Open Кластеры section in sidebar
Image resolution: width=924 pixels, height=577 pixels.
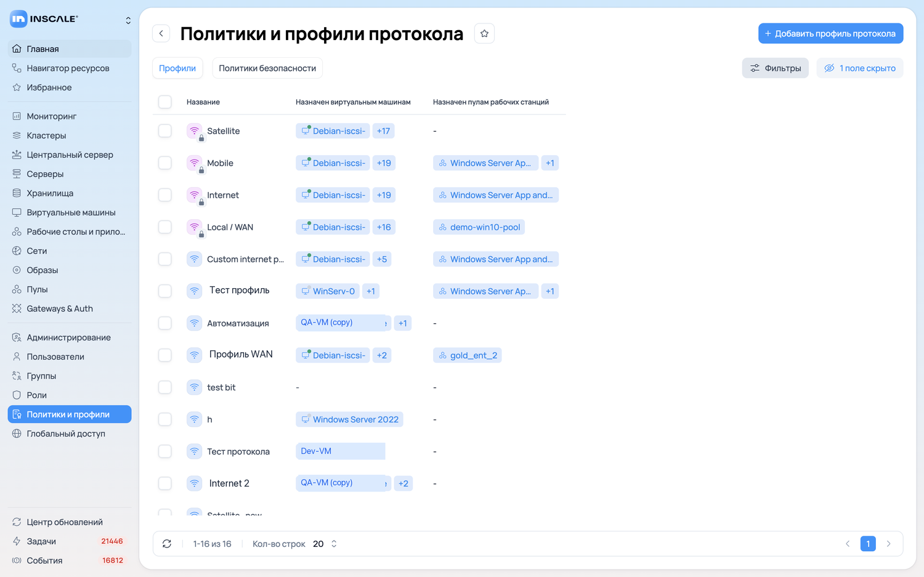[70, 135]
